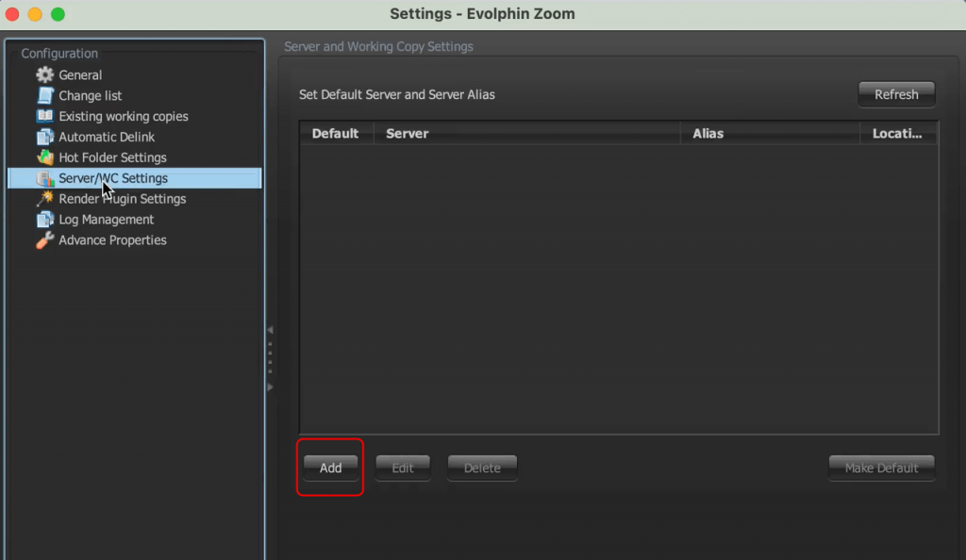This screenshot has width=966, height=560.
Task: Click the Advance Properties wrench icon
Action: 44,240
